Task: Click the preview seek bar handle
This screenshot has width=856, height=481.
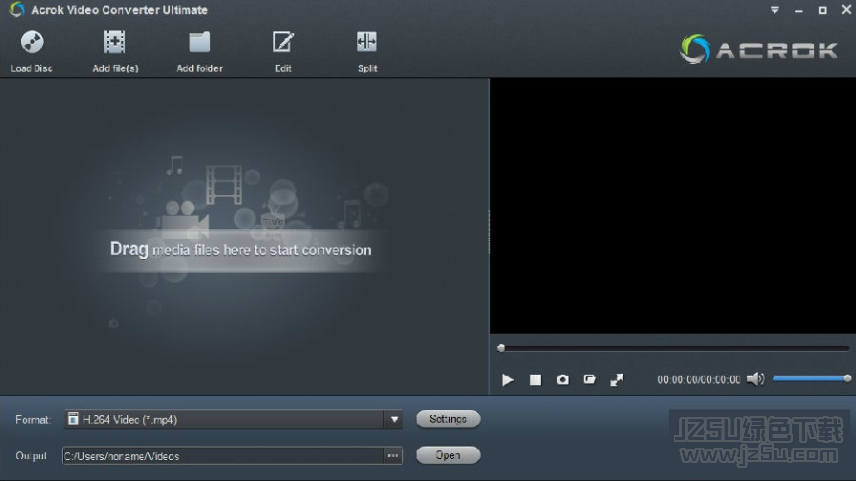Action: click(x=501, y=348)
